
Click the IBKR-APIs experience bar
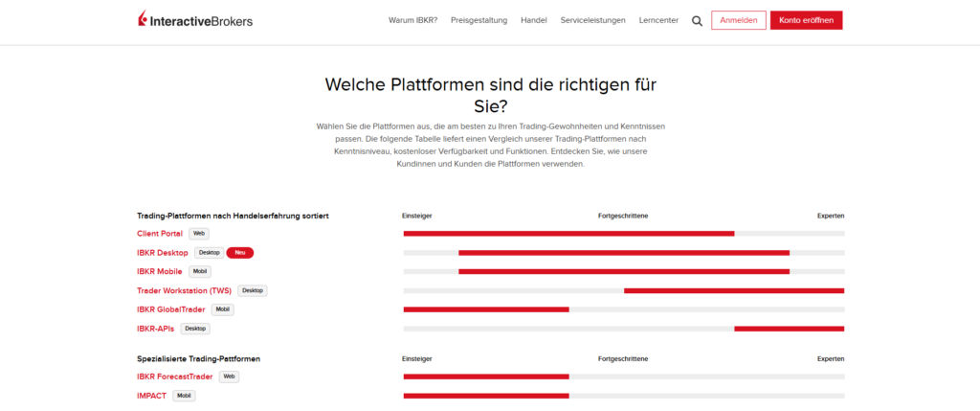[x=624, y=329]
